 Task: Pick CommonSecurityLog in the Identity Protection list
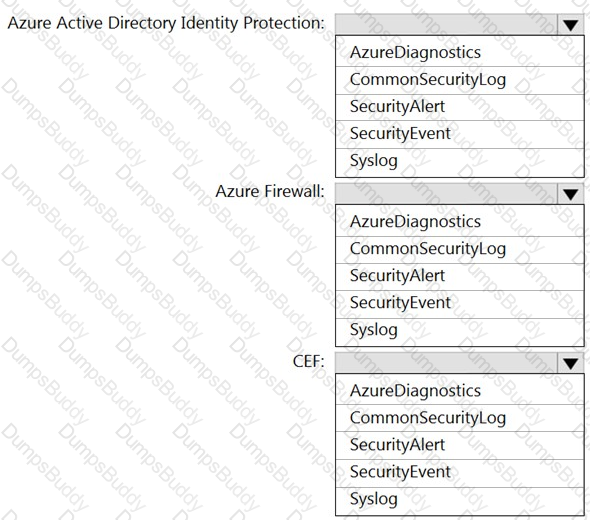click(x=460, y=80)
